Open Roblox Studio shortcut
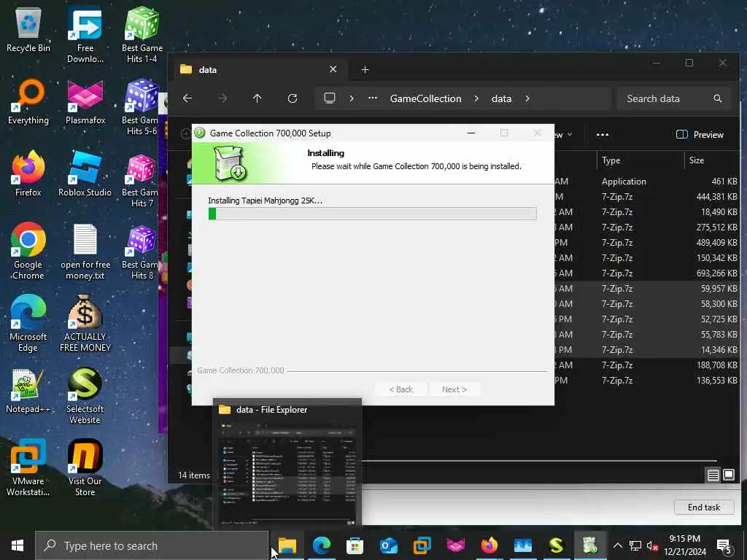Viewport: 747px width, 560px height. [85, 174]
